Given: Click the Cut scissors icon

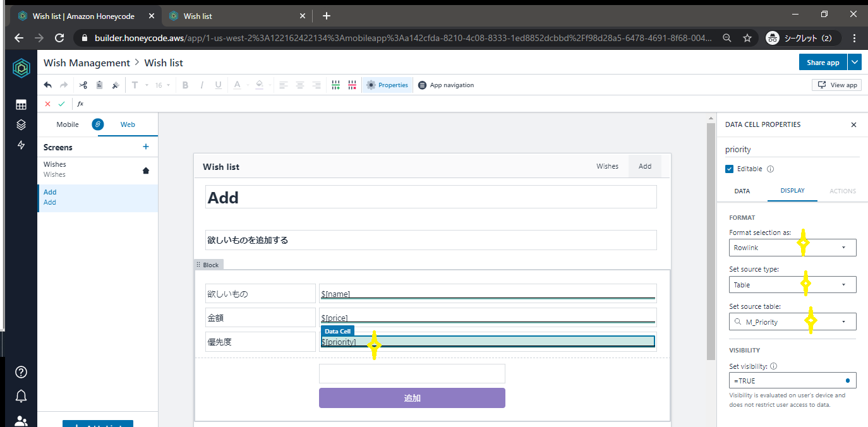Looking at the screenshot, I should coord(83,85).
